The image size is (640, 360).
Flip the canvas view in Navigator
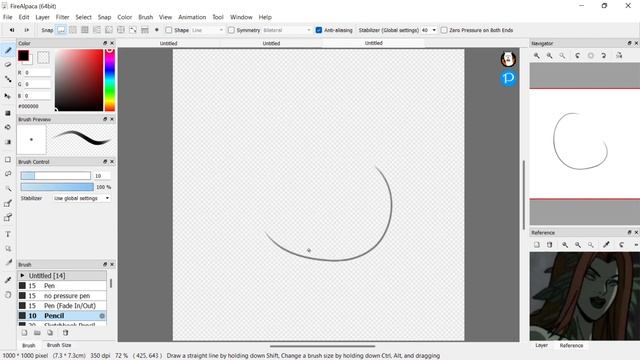click(x=619, y=56)
